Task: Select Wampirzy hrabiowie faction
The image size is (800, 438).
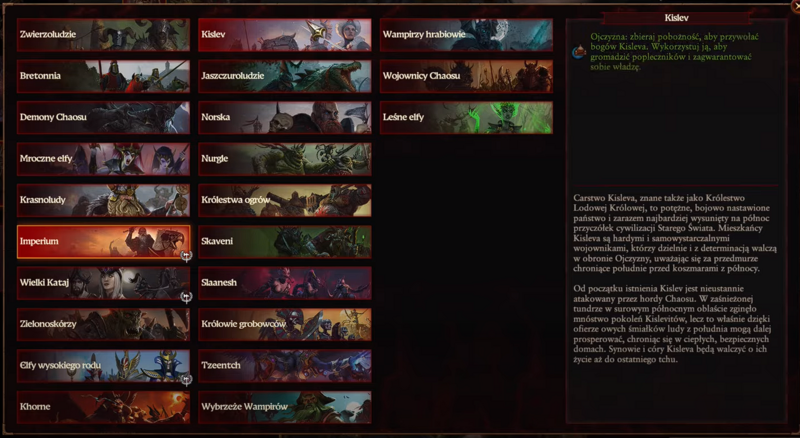Action: click(466, 35)
